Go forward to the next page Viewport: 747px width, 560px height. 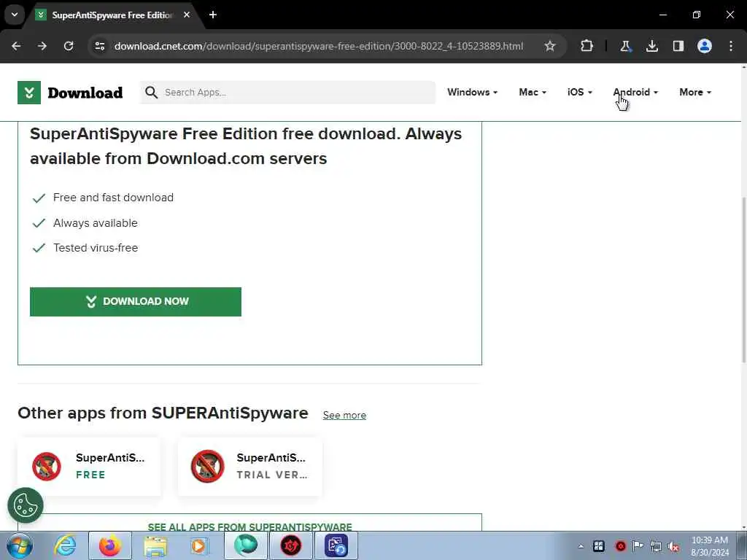click(42, 46)
